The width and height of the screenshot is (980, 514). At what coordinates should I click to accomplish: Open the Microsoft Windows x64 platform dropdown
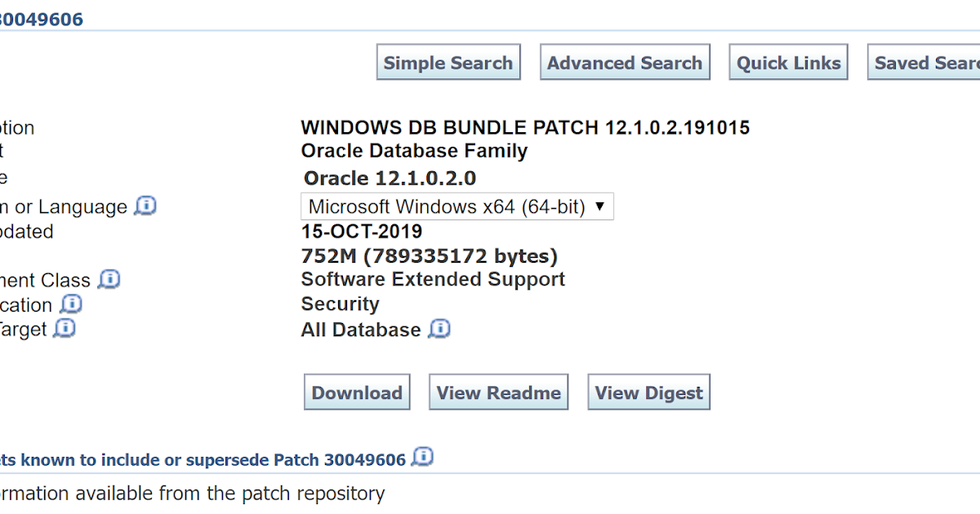click(x=457, y=206)
